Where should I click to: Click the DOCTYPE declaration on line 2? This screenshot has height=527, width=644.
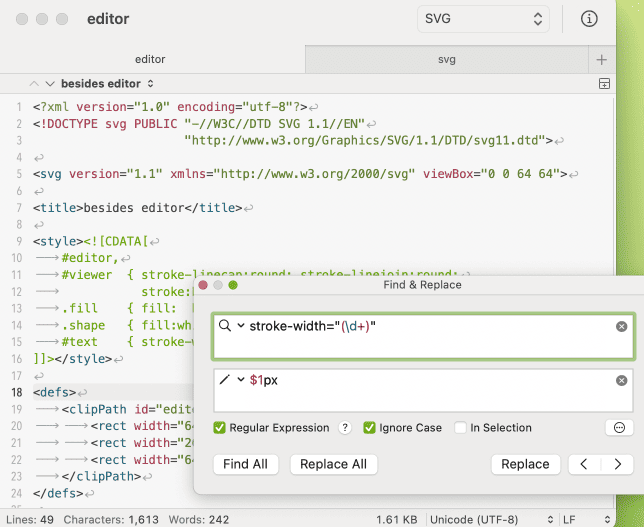[x=199, y=124]
